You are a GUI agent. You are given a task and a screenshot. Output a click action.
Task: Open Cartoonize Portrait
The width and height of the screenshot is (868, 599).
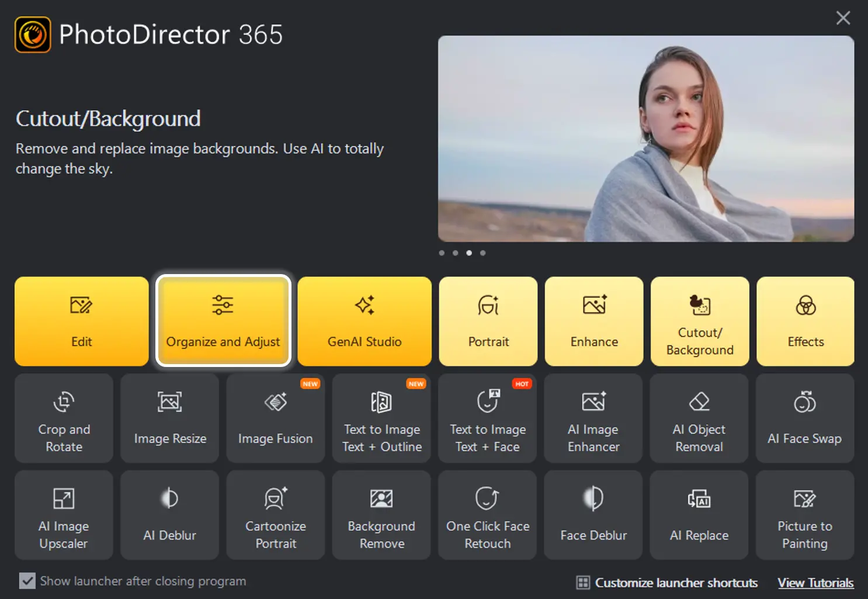(275, 514)
